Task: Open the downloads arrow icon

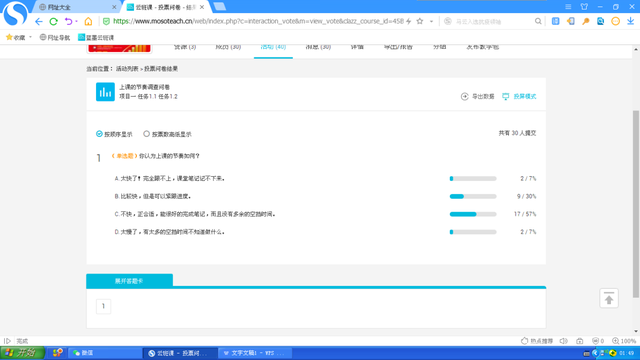Action: [631, 21]
